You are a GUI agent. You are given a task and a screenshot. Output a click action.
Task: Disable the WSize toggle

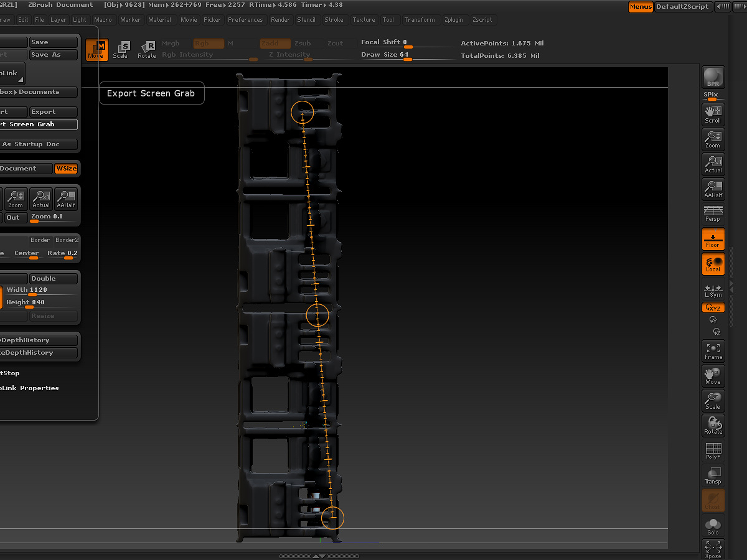pos(66,169)
